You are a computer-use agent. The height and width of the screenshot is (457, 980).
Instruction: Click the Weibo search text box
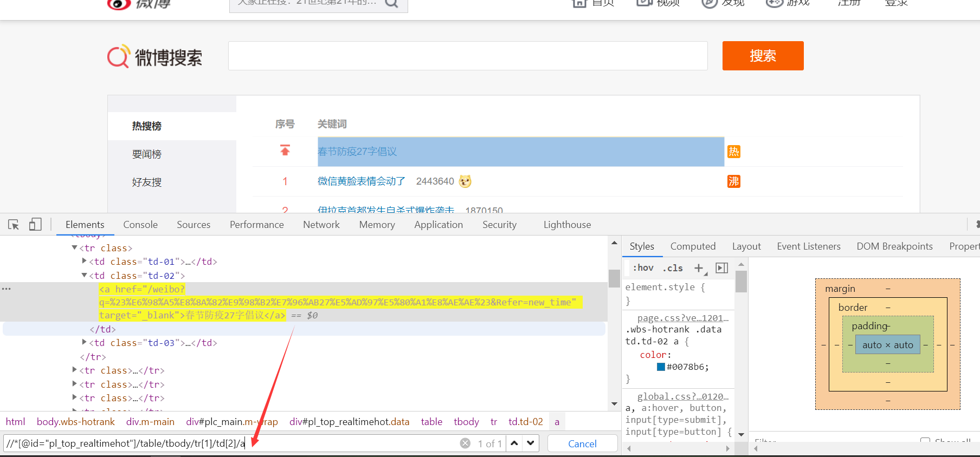click(468, 56)
